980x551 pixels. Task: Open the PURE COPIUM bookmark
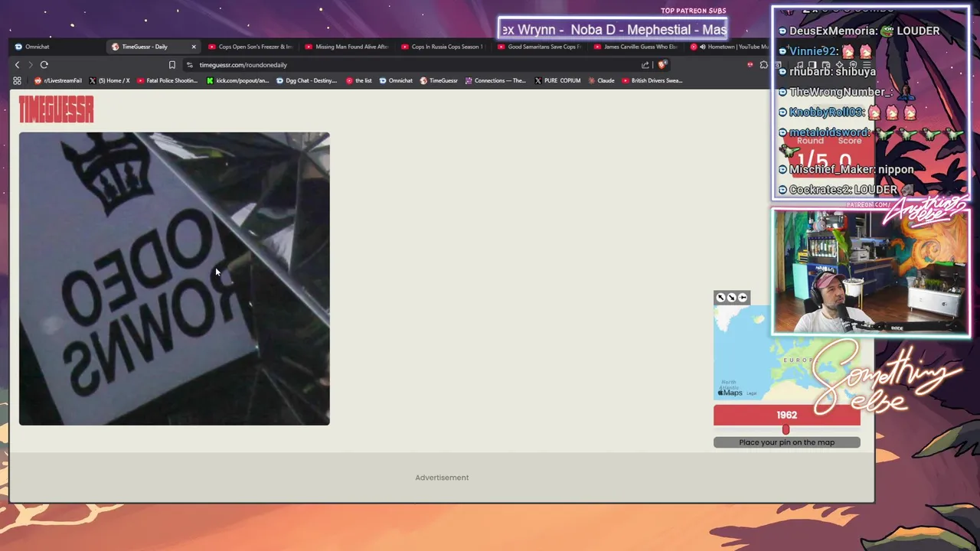(x=557, y=80)
